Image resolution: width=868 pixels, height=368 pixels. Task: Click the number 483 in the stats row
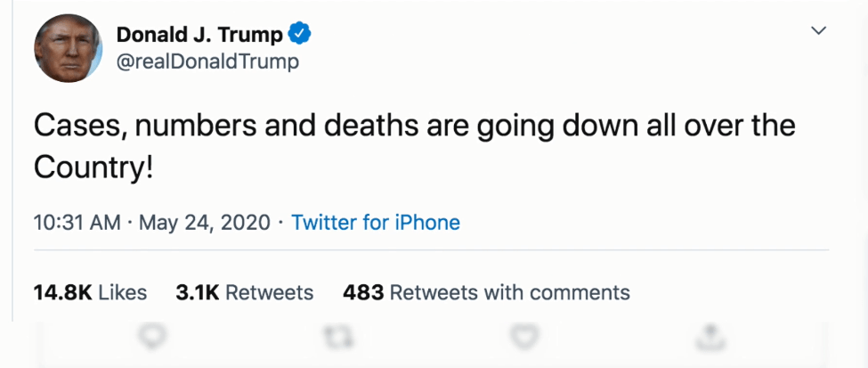pos(363,292)
